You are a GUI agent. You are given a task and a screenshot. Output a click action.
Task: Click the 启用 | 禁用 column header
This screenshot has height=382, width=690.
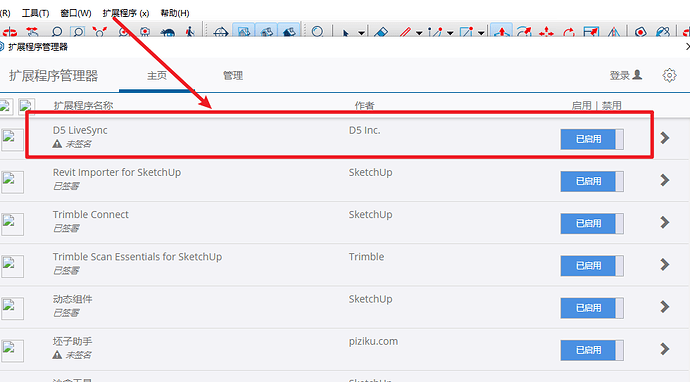pos(596,106)
